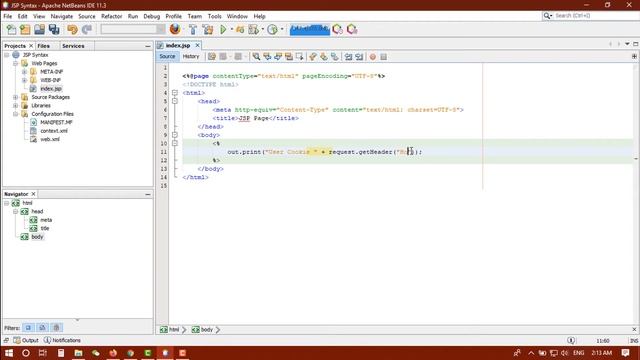640x360 pixels.
Task: Click the Start Macro Recording red dot
Action: 373,57
